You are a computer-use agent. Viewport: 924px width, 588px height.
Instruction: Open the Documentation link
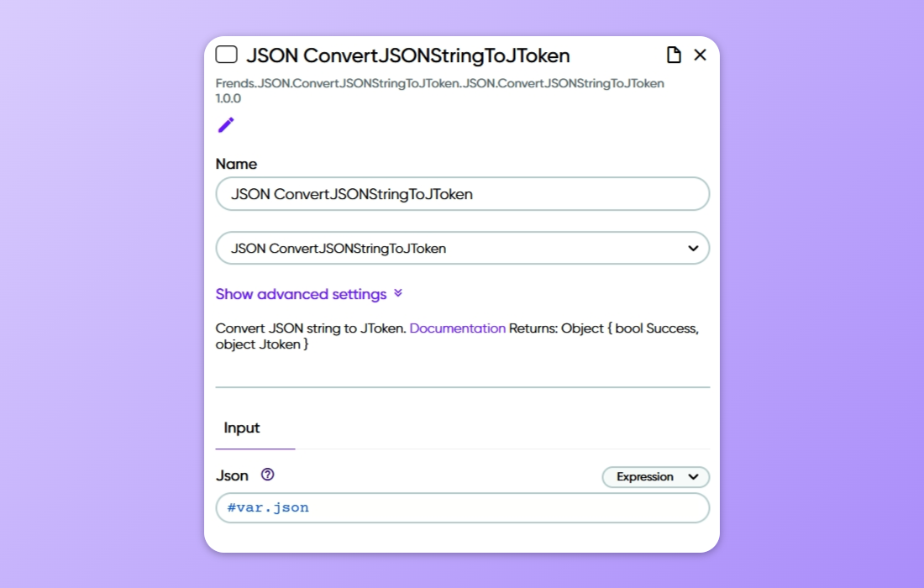458,328
